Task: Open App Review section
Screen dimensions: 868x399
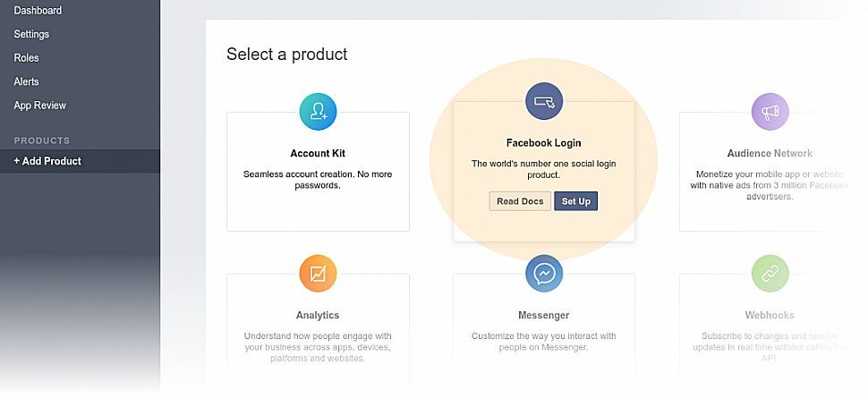Action: click(x=40, y=106)
